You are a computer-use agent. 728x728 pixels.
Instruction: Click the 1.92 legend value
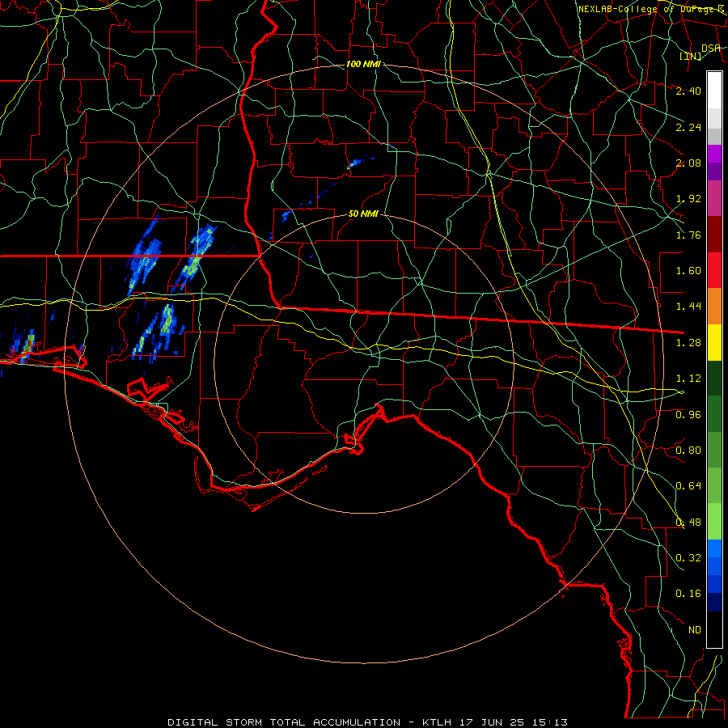[688, 199]
